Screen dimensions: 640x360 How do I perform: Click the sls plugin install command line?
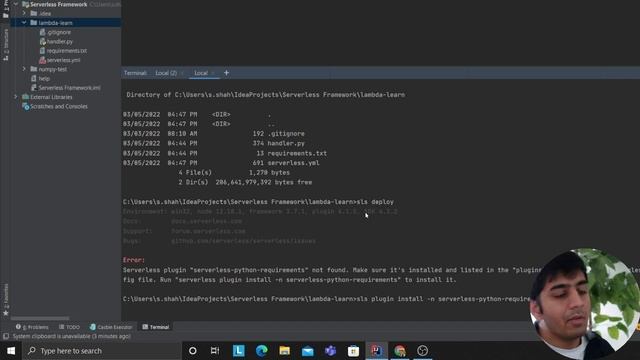[x=327, y=299]
